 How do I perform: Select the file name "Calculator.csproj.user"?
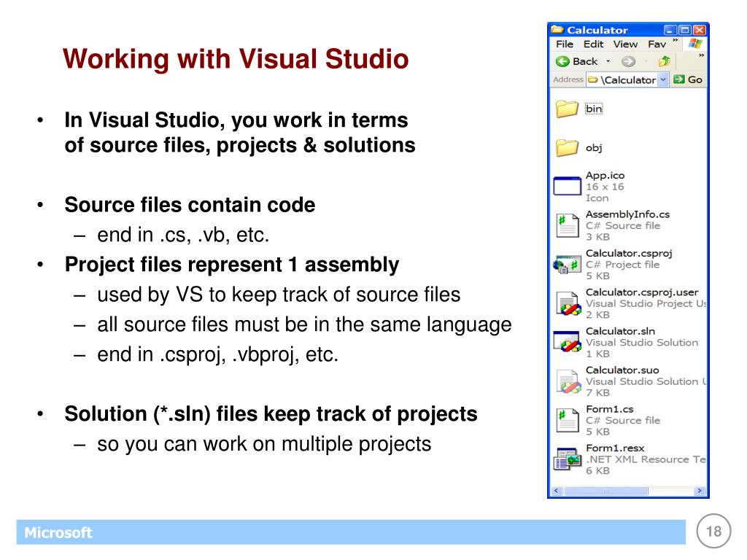click(642, 292)
